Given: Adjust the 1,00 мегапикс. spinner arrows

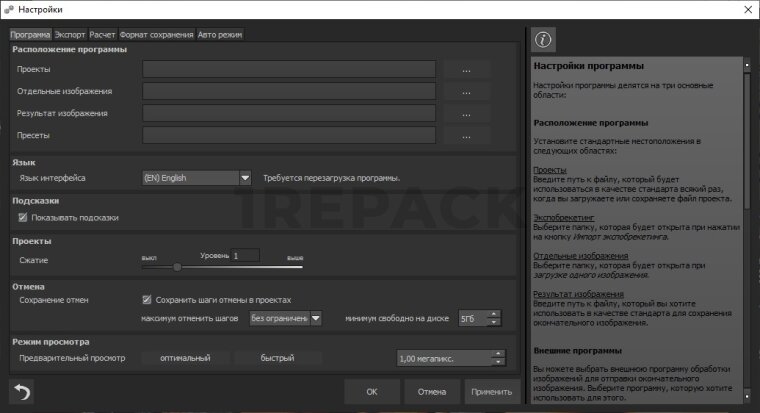Looking at the screenshot, I should pos(495,358).
